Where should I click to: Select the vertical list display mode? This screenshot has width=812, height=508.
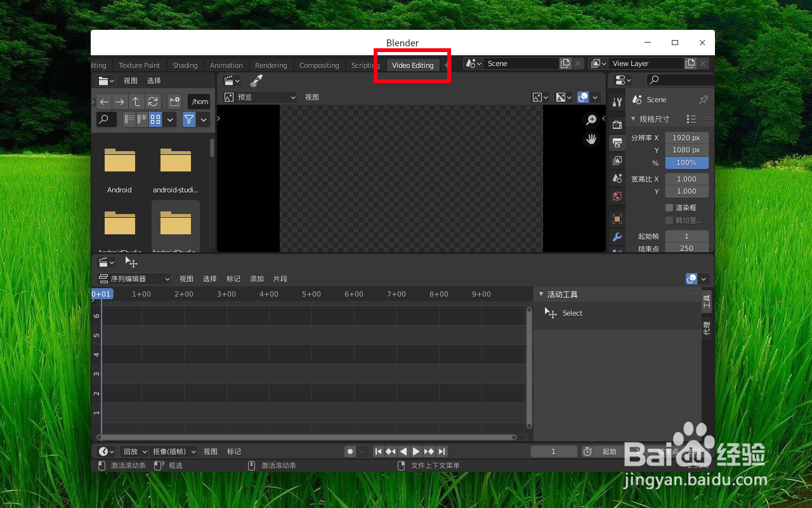click(x=129, y=119)
